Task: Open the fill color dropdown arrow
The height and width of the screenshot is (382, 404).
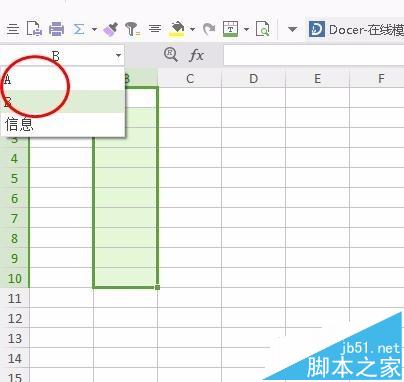Action: click(x=192, y=29)
